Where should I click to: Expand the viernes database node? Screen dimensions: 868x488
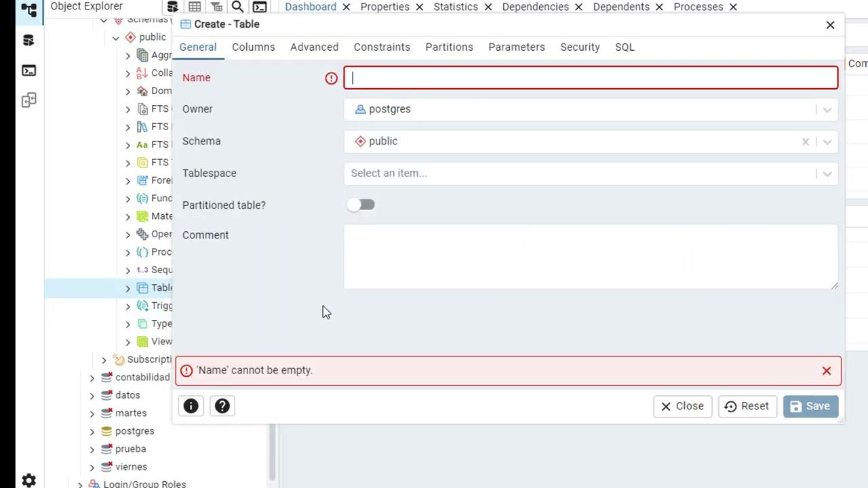(x=92, y=467)
